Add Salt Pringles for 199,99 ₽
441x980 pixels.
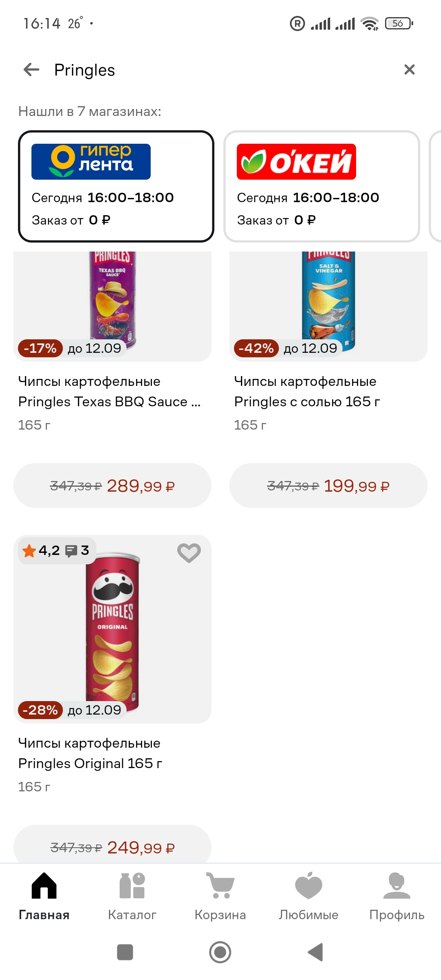point(328,486)
